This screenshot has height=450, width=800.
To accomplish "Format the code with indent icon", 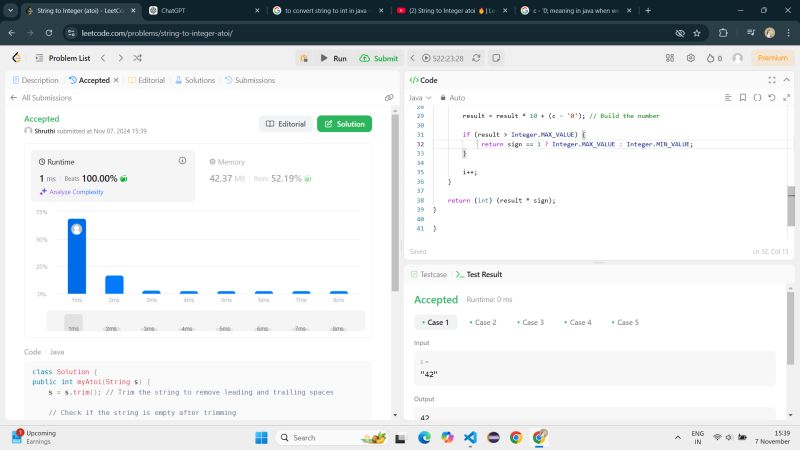I will 728,97.
